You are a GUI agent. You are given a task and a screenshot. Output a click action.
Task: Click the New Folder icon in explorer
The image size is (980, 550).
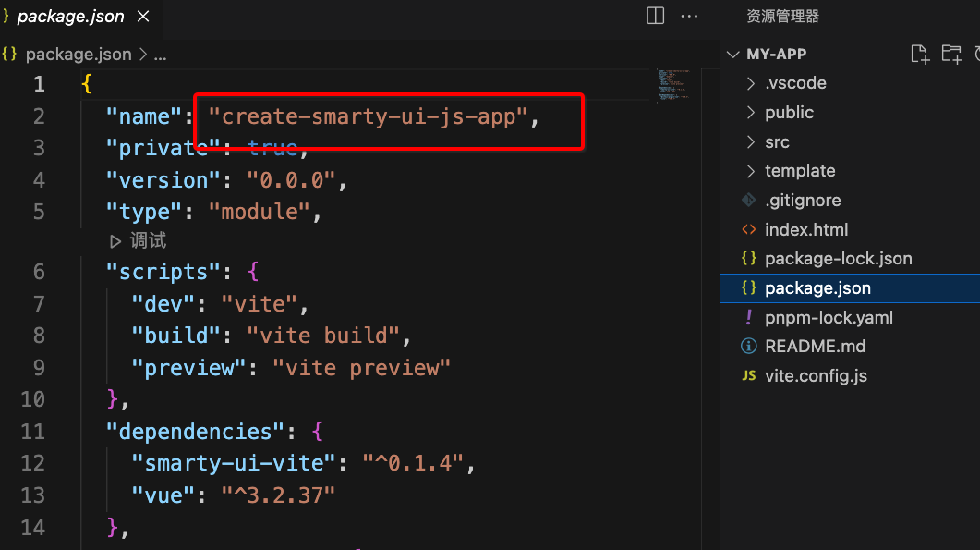[950, 54]
